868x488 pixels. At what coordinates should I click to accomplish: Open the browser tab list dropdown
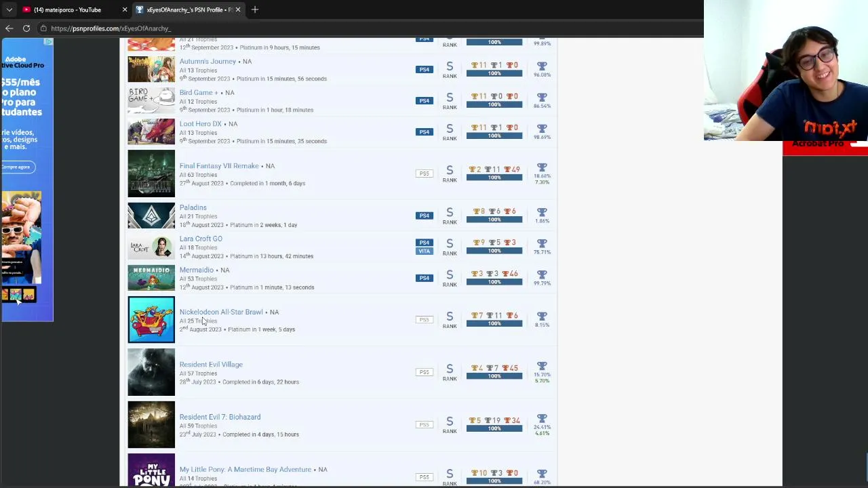[x=9, y=9]
